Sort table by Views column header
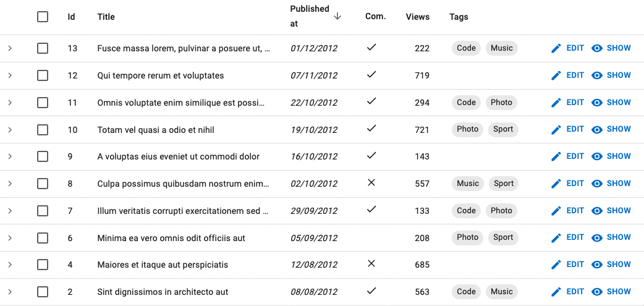644x306 pixels. point(417,17)
